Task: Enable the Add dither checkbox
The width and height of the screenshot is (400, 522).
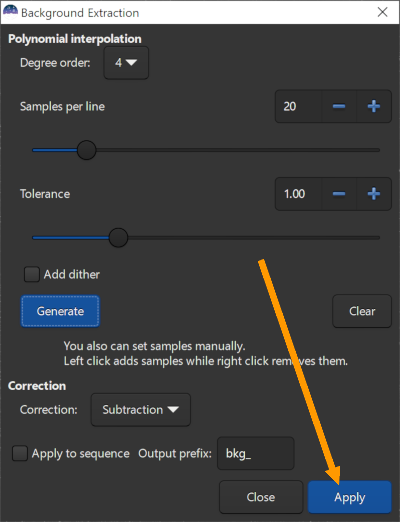Action: point(32,275)
